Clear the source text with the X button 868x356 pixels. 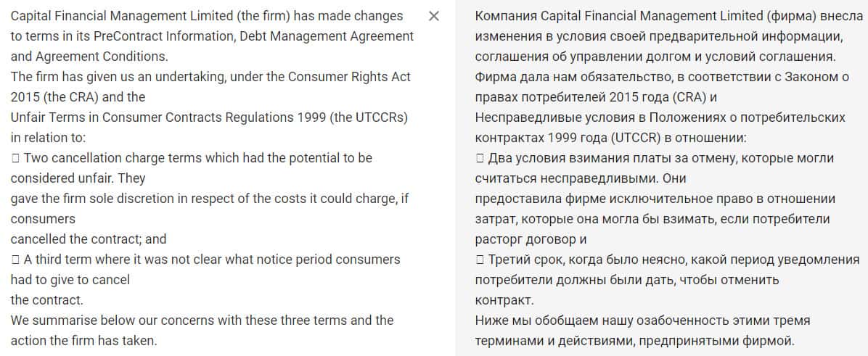click(434, 17)
